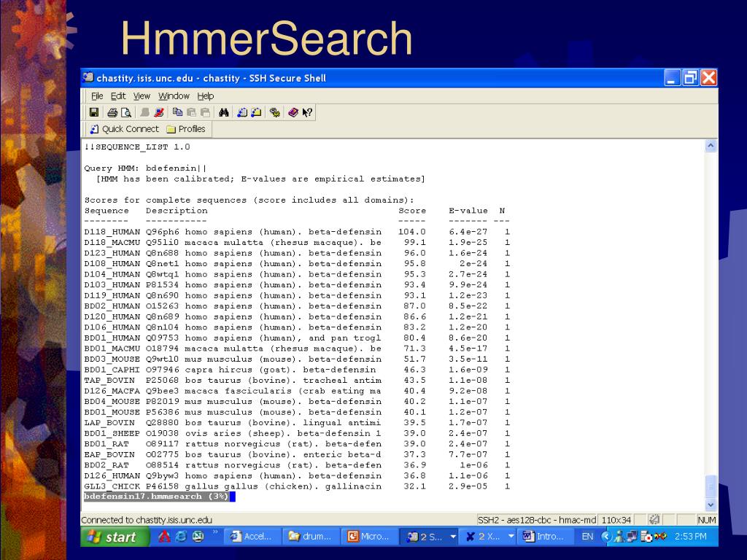Open the Window menu
Viewport: 747px width, 560px height.
tap(174, 96)
